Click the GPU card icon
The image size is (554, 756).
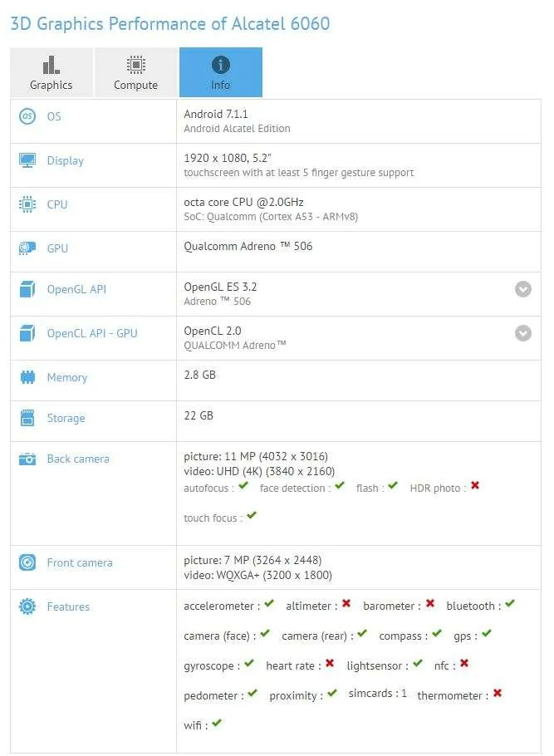[x=27, y=248]
